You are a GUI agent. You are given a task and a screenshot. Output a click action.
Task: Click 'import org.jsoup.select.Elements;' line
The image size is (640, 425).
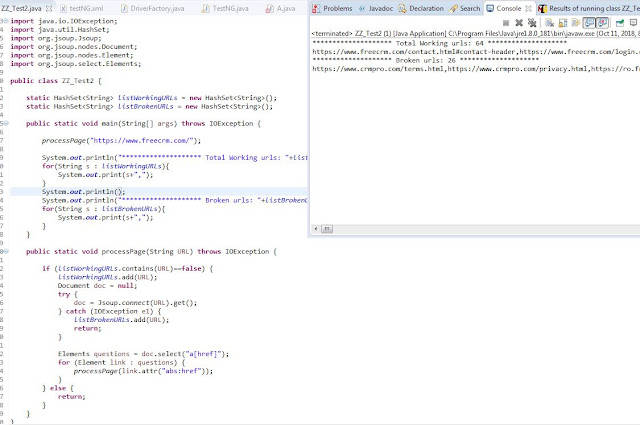click(76, 64)
